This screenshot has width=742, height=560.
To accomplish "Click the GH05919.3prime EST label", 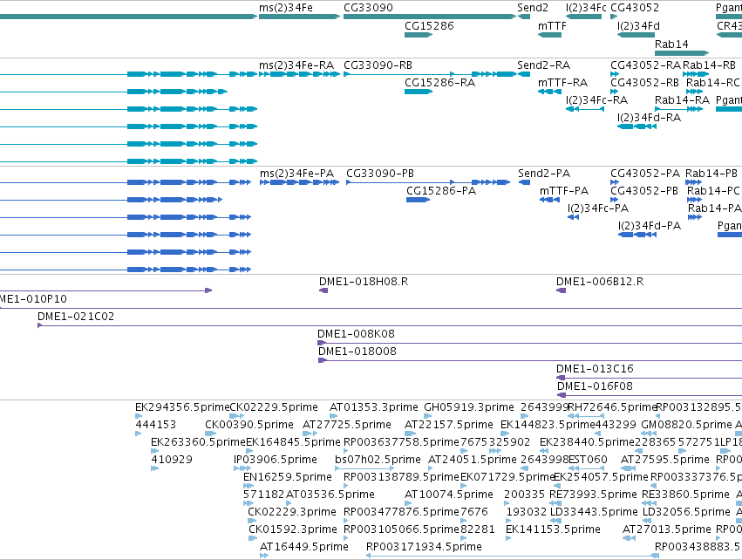I will pyautogui.click(x=469, y=407).
